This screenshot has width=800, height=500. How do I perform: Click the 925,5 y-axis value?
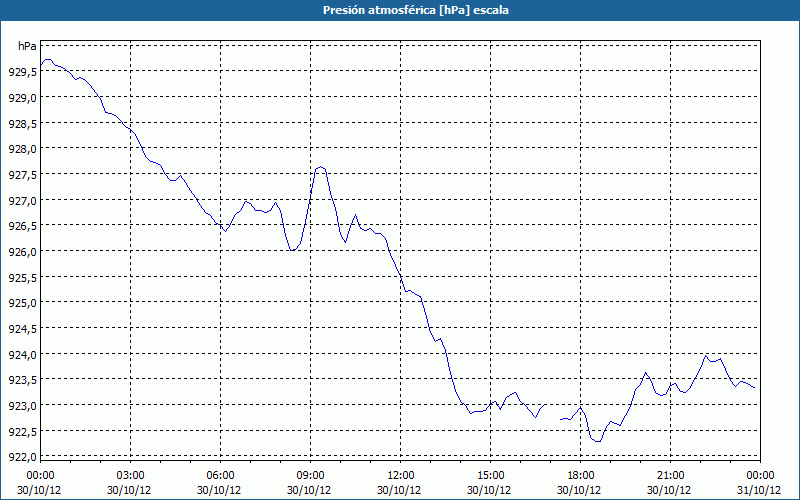click(x=23, y=277)
